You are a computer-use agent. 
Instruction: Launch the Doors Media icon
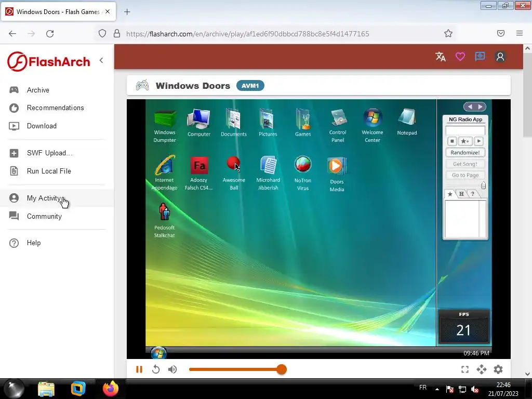click(337, 175)
